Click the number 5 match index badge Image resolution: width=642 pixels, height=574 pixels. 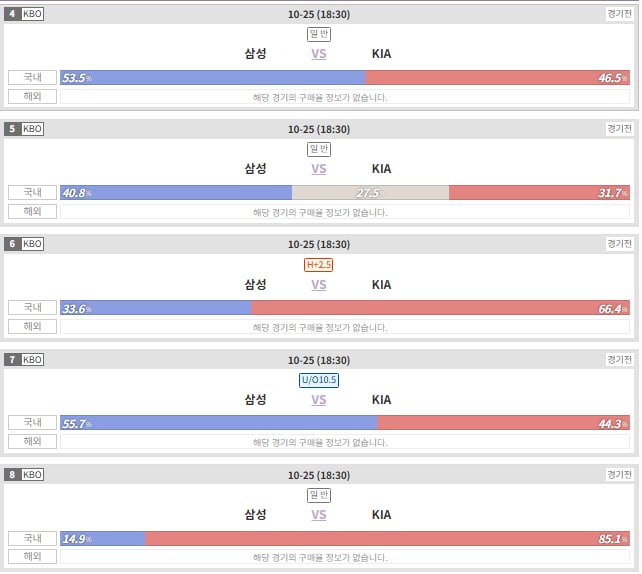pos(12,129)
